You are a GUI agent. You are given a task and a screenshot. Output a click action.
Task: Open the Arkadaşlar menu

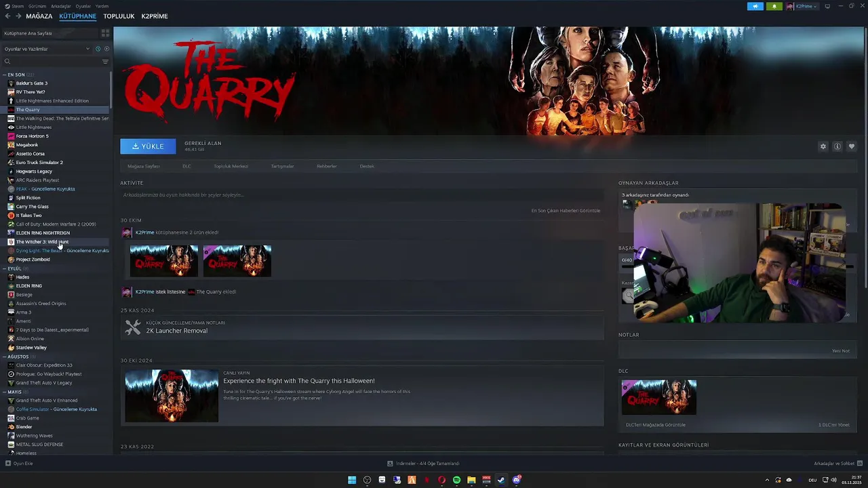click(x=61, y=6)
